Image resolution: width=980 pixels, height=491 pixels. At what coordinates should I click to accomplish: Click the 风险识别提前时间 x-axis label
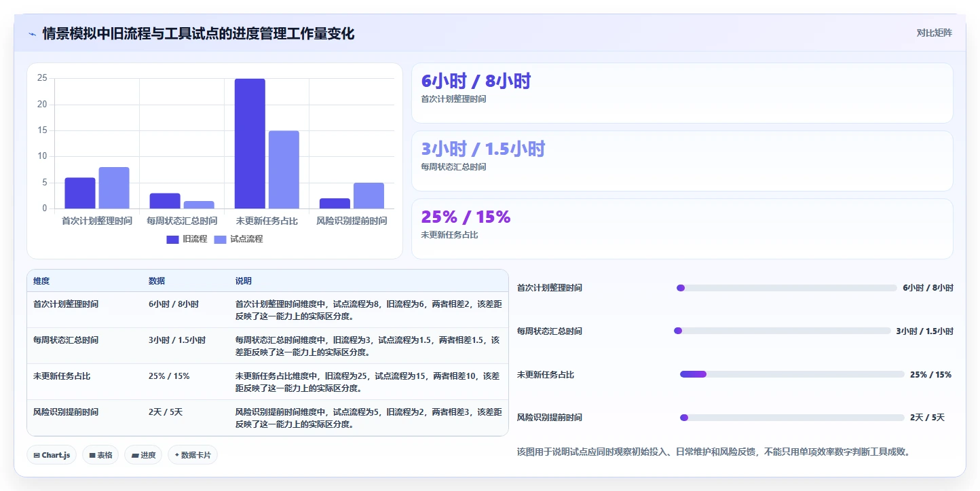pos(352,221)
